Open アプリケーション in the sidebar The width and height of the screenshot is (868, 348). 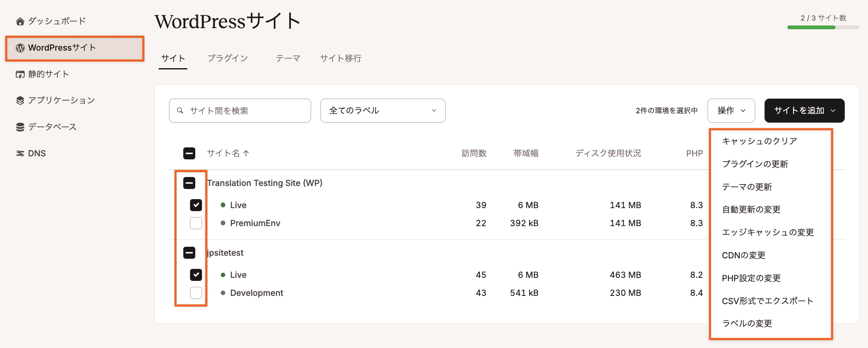tap(61, 100)
